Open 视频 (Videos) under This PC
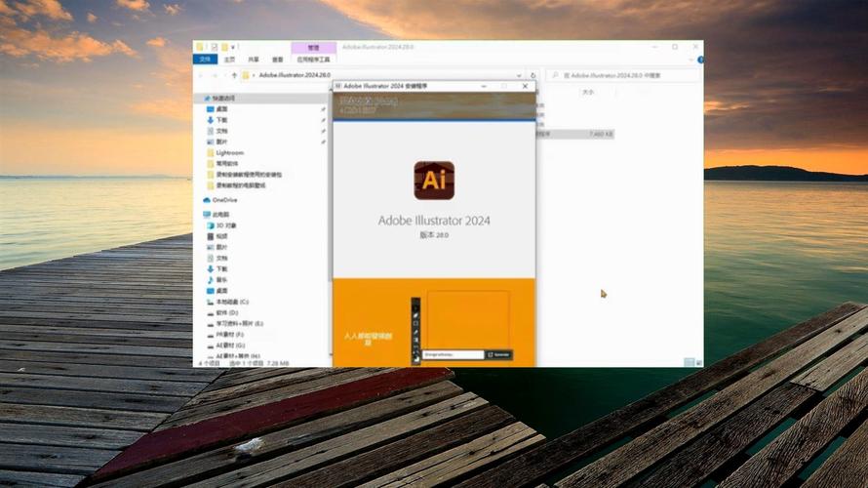 point(222,236)
